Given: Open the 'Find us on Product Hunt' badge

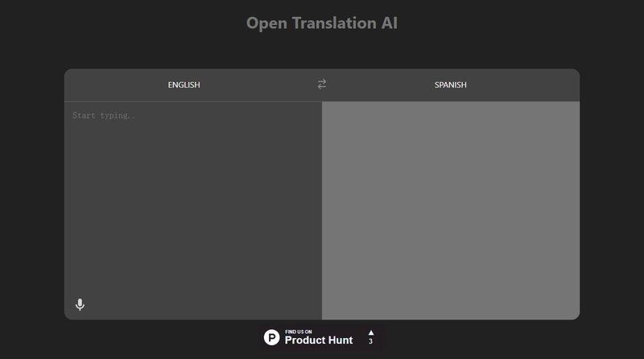Looking at the screenshot, I should click(322, 337).
